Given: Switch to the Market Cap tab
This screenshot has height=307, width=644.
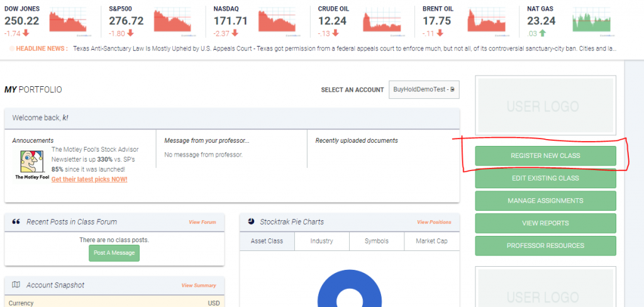Looking at the screenshot, I should [x=431, y=241].
